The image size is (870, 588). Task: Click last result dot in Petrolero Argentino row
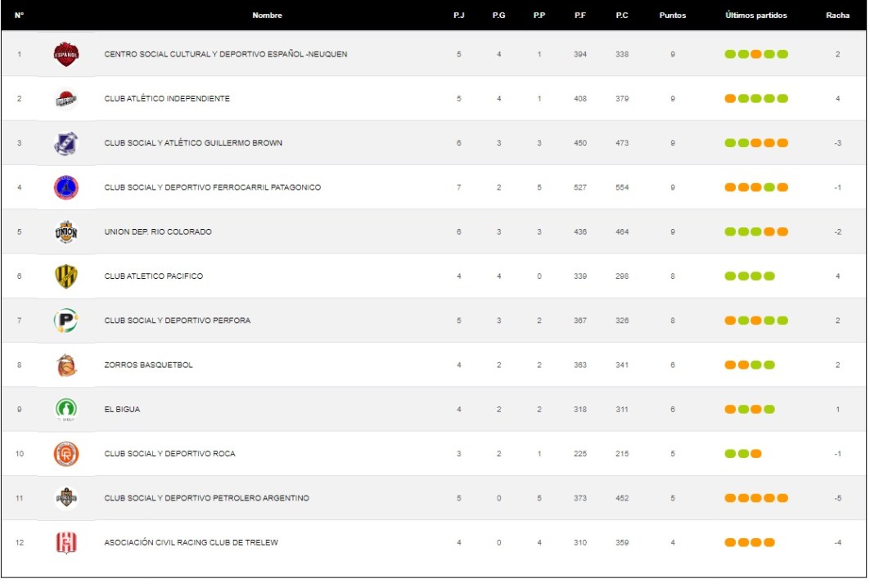[782, 498]
